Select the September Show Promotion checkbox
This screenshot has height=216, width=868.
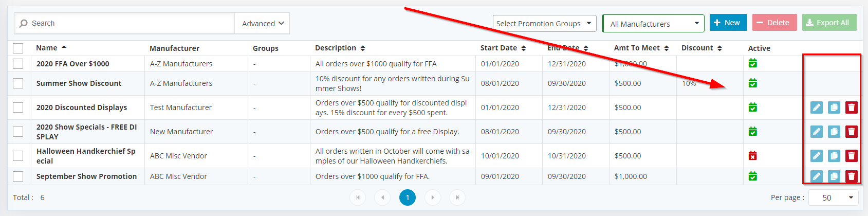18,176
